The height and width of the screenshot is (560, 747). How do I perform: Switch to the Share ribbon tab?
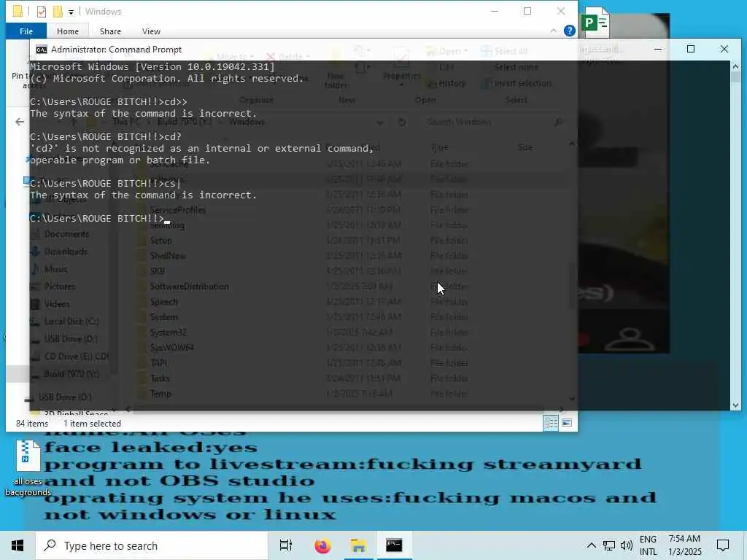tap(110, 31)
